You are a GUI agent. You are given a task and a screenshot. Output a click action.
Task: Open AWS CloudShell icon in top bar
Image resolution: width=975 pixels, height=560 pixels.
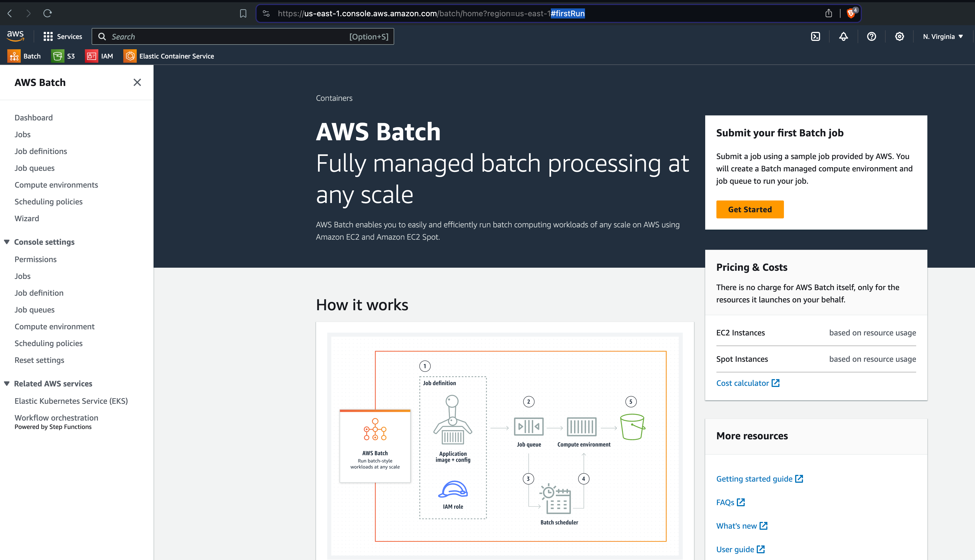pyautogui.click(x=815, y=36)
